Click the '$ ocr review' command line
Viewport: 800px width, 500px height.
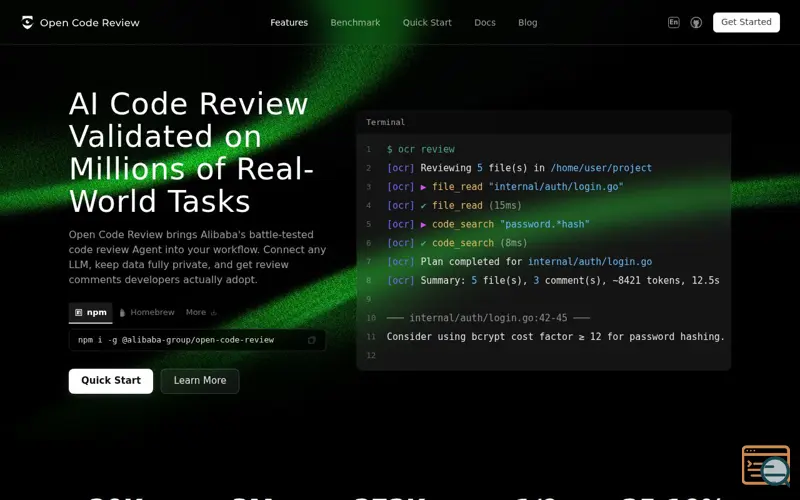click(420, 149)
